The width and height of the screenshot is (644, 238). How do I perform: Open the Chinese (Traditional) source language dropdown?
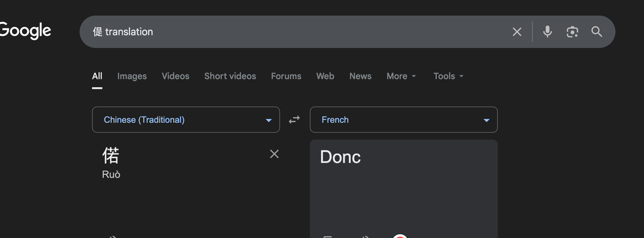tap(186, 120)
